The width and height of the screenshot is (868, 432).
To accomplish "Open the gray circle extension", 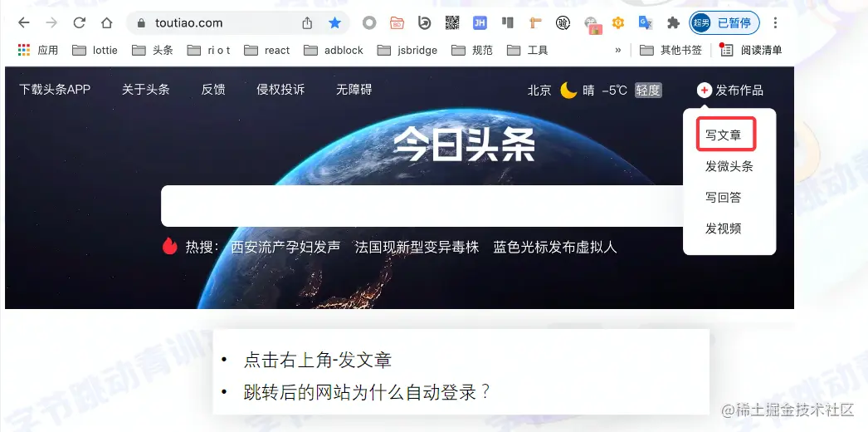I will click(x=369, y=22).
